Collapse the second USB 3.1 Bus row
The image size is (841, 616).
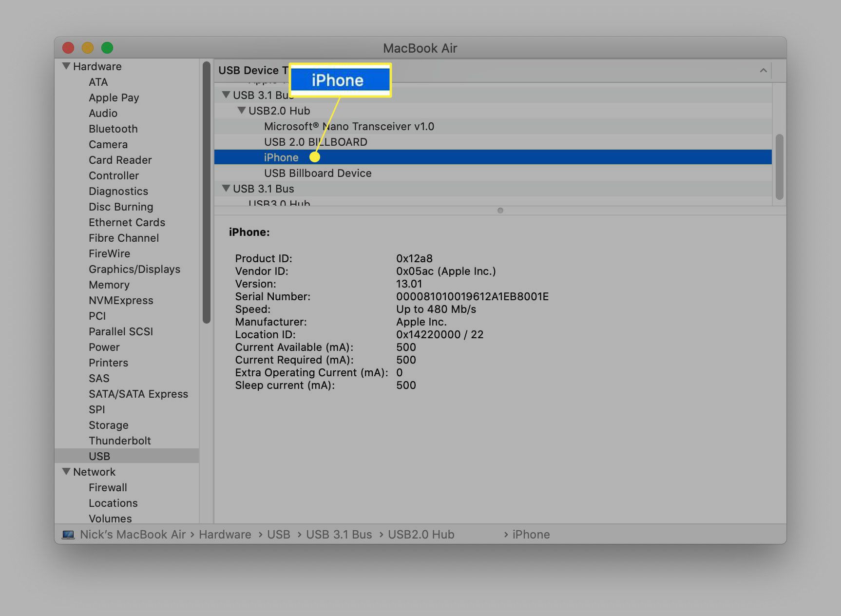coord(226,188)
